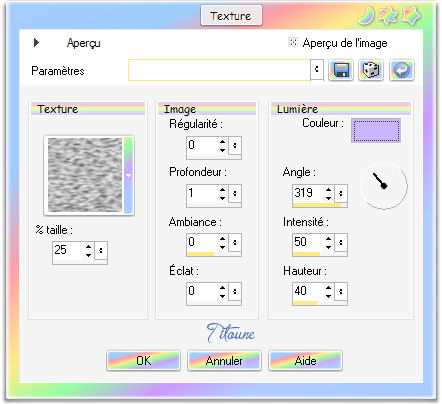This screenshot has height=404, width=442.
Task: Open the texture selection dropdown
Action: (128, 175)
